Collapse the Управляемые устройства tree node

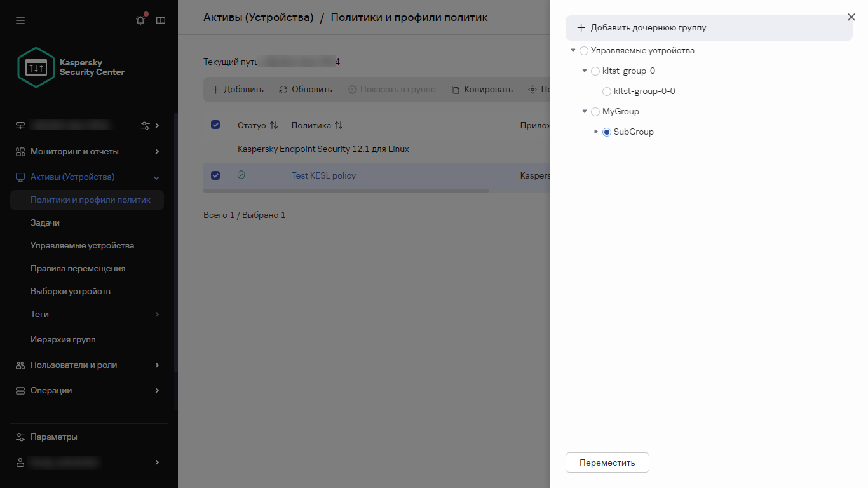point(573,50)
